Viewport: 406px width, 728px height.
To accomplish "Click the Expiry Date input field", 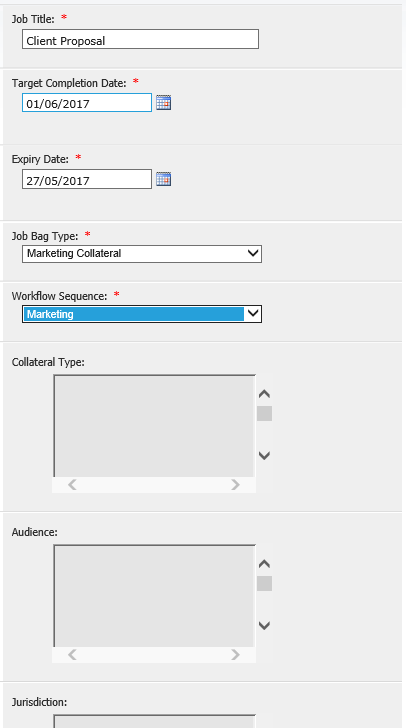I will 87,179.
